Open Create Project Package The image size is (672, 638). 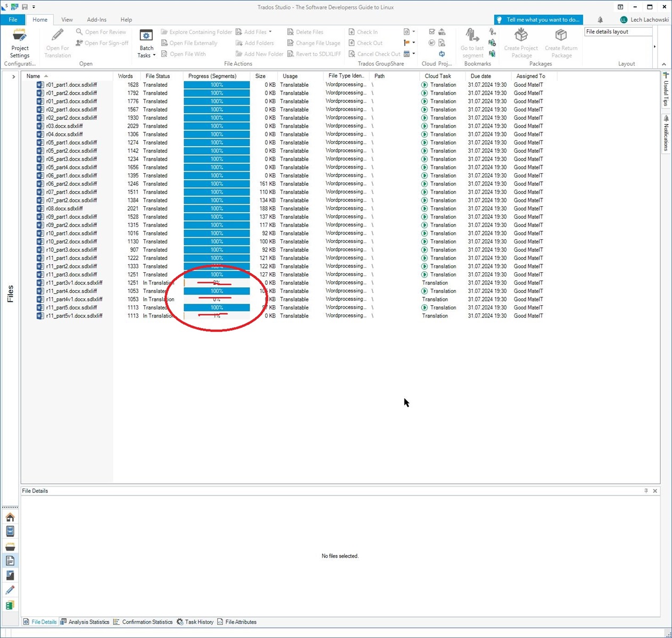point(521,43)
